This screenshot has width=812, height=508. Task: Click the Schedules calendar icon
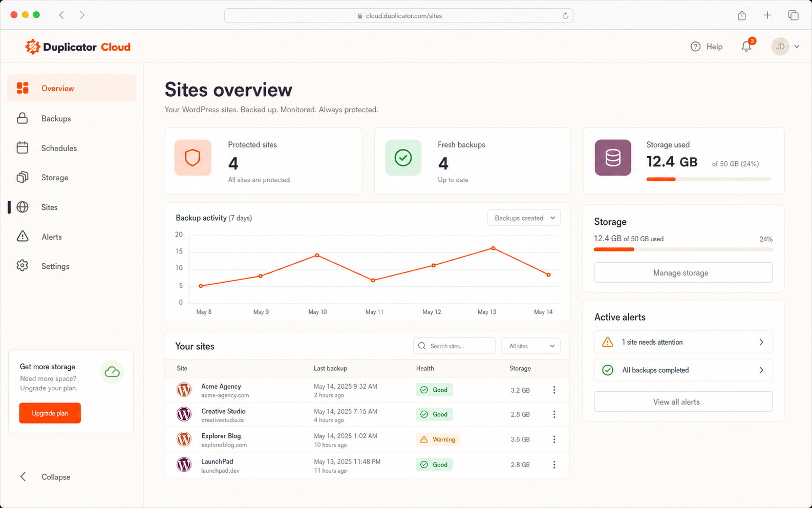[x=23, y=148]
